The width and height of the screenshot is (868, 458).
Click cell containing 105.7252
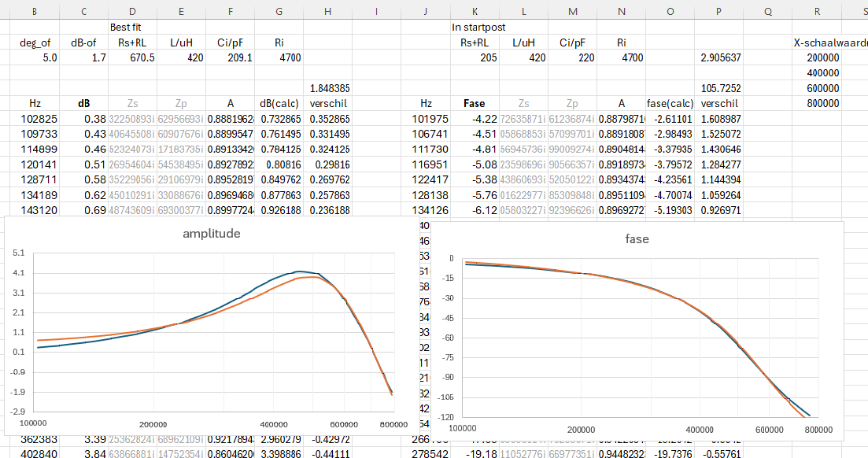718,88
